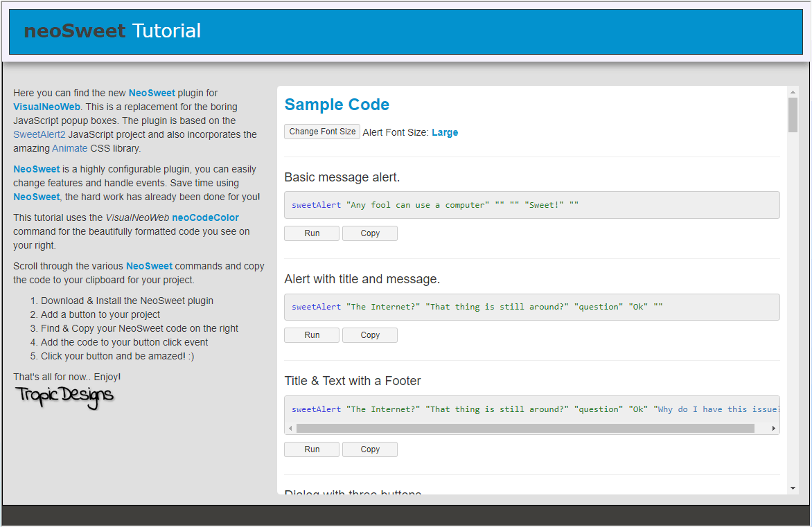This screenshot has width=812, height=527.
Task: Copy the Basic message alert code
Action: (x=370, y=233)
